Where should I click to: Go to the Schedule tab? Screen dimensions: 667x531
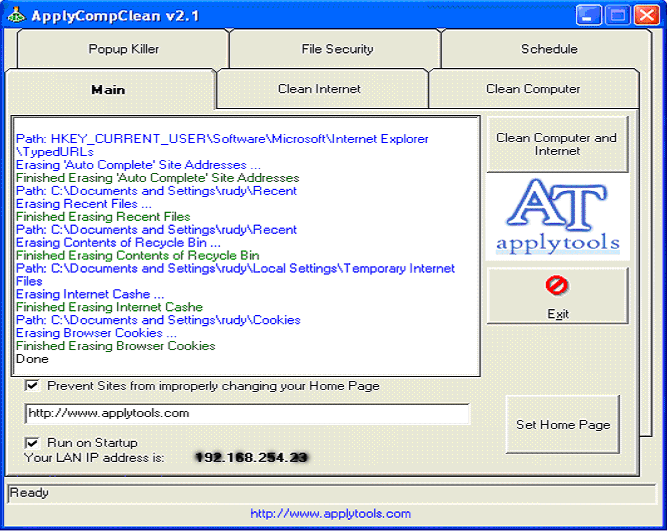click(548, 49)
